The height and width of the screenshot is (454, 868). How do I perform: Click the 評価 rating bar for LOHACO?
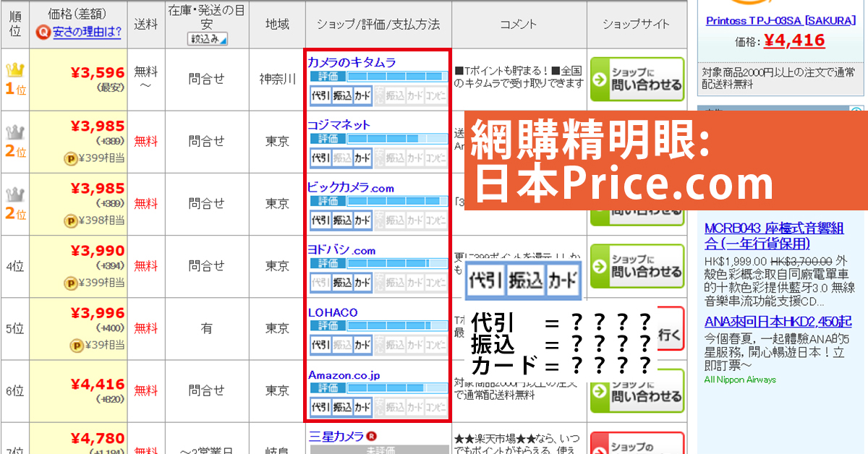[x=379, y=326]
